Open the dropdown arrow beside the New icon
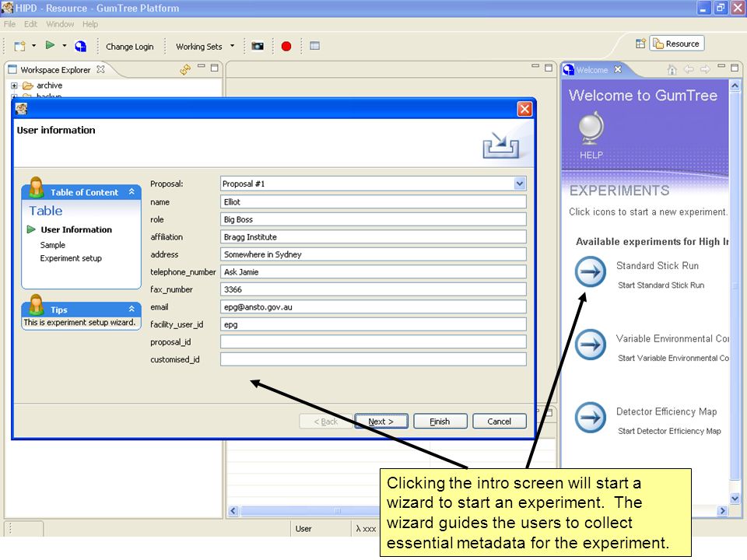The image size is (747, 560). (x=33, y=46)
